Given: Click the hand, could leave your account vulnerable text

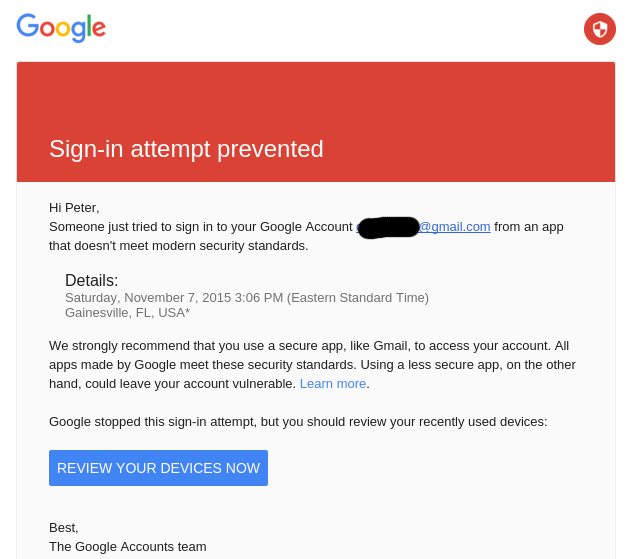Looking at the screenshot, I should click(172, 384).
